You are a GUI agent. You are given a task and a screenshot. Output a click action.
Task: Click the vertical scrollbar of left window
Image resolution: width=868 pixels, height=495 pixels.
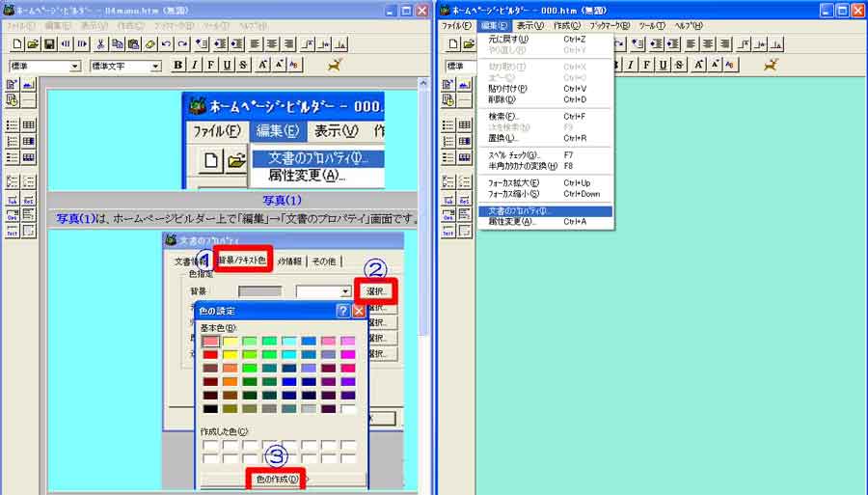coord(424,241)
